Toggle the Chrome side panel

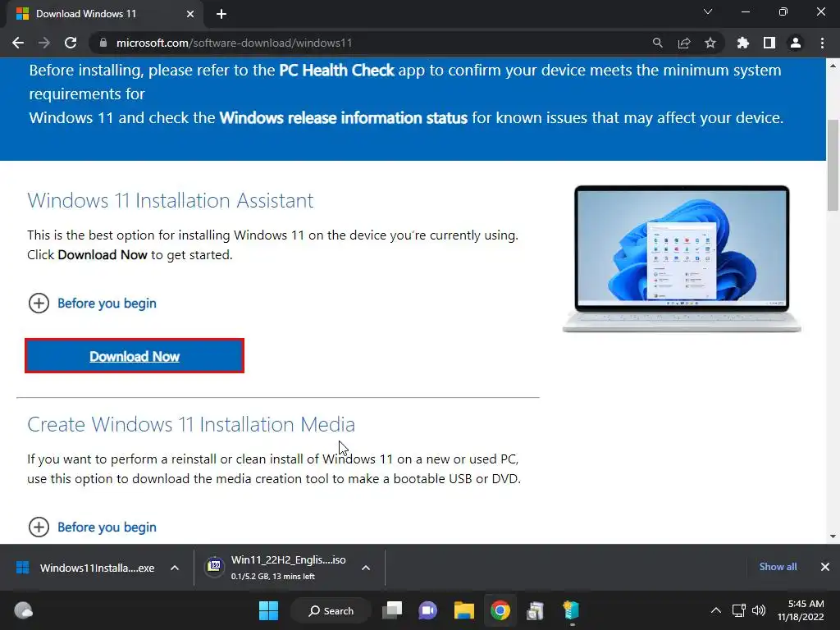click(x=769, y=43)
